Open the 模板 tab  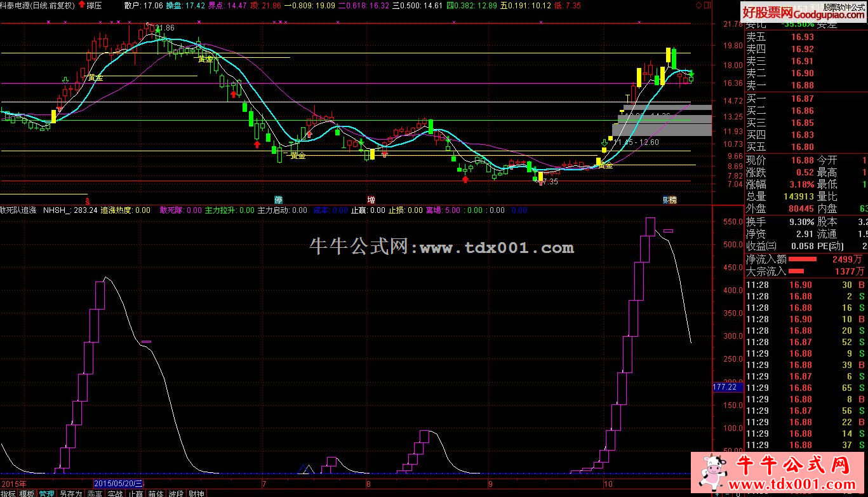point(27,493)
